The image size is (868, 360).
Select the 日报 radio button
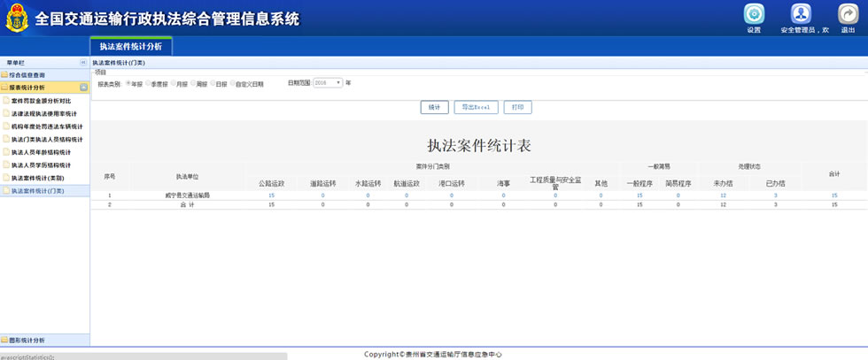point(213,83)
